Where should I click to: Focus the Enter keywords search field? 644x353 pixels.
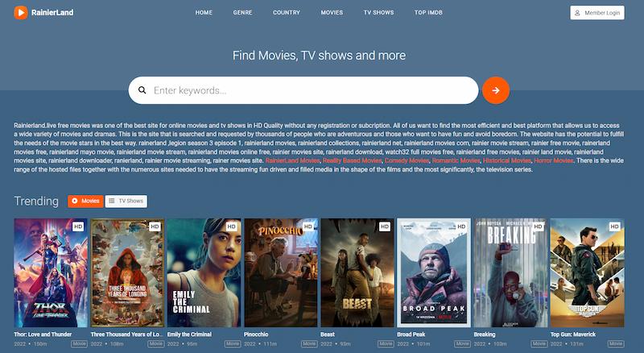pyautogui.click(x=310, y=91)
